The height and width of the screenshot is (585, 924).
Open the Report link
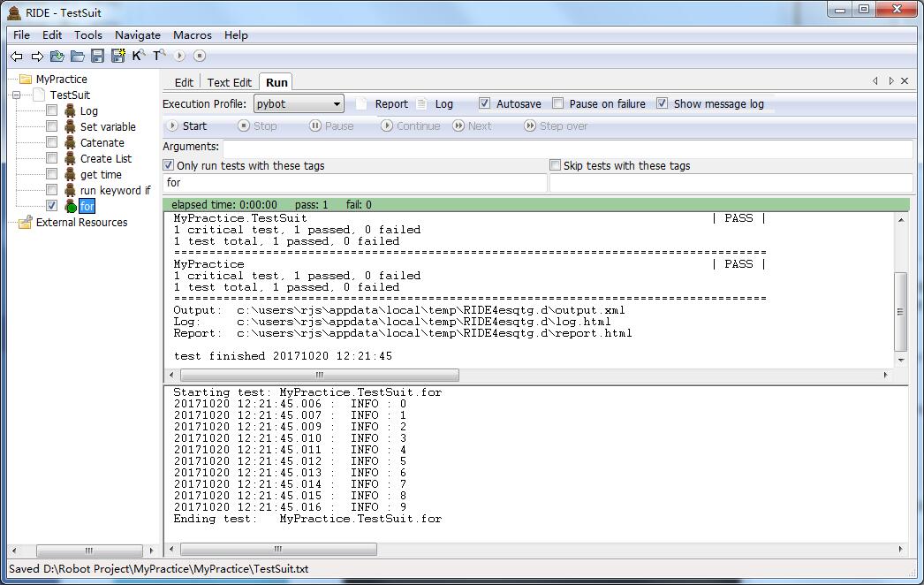click(390, 103)
